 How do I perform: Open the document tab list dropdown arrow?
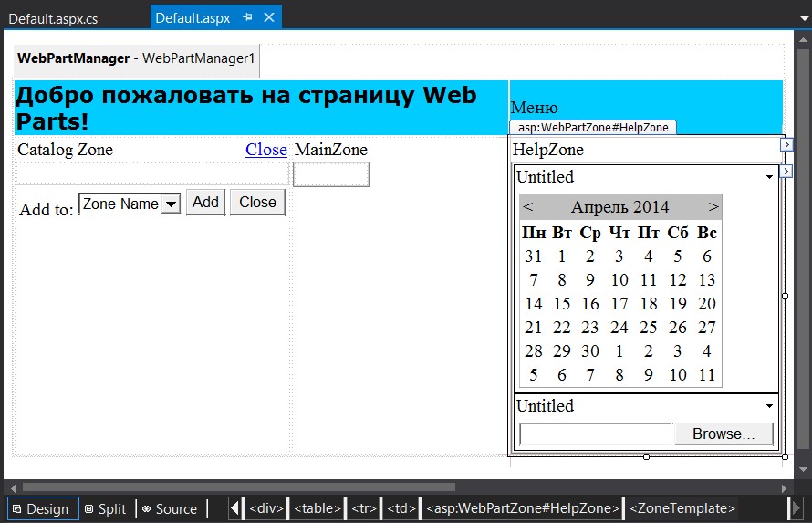804,18
